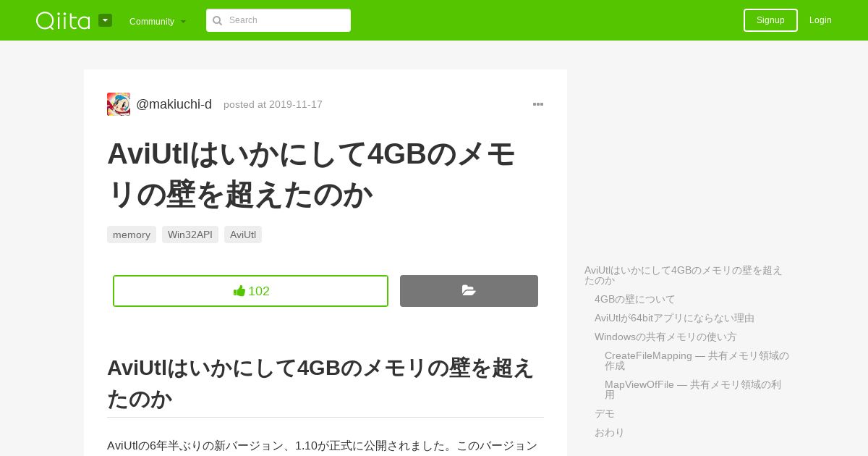Jump to 'AviUtlが64bitアプリにならない理由' section
The height and width of the screenshot is (456, 868).
(x=674, y=318)
